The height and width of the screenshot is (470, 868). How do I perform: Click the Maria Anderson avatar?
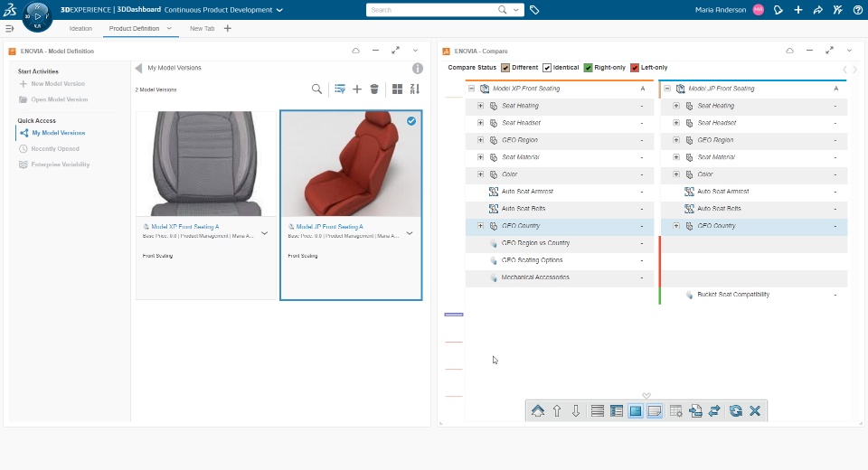[759, 10]
